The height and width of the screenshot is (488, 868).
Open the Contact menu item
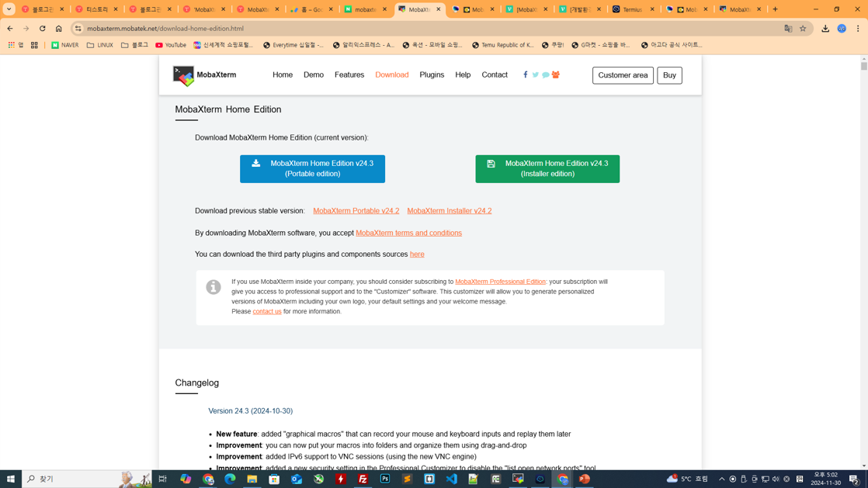click(x=495, y=74)
